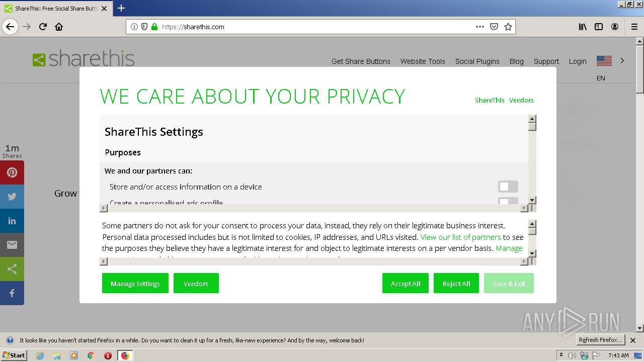
Task: Click the 7:43 AM system clock
Action: [618, 355]
